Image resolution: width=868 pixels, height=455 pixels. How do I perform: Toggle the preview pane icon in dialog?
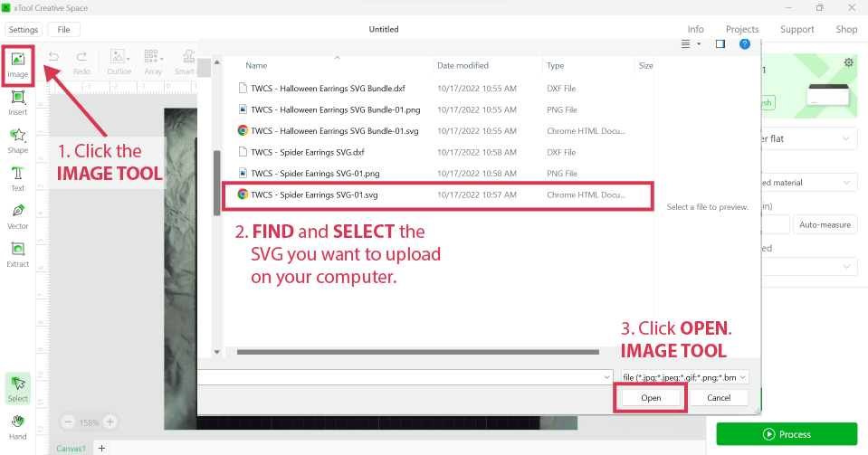click(720, 43)
